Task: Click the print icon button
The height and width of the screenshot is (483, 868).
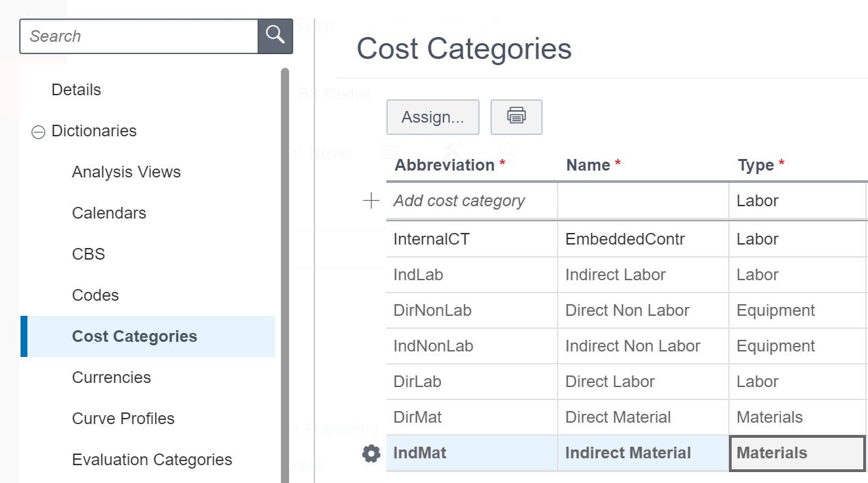Action: [x=516, y=117]
